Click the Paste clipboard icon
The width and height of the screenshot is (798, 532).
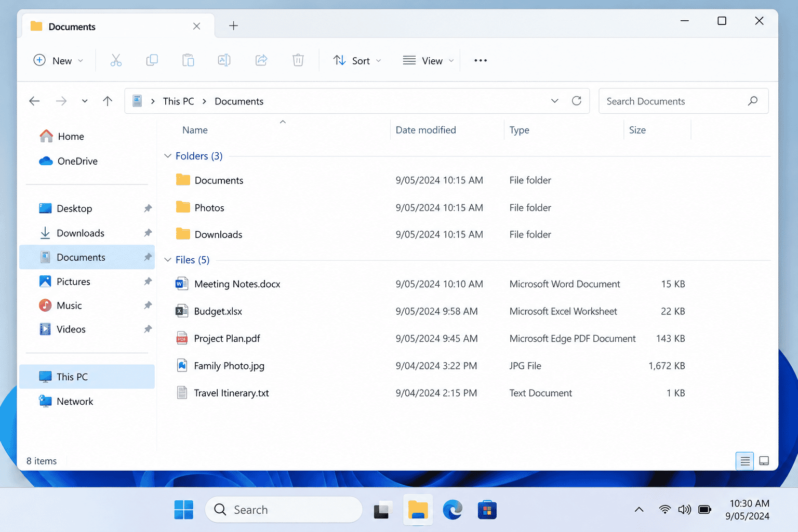[x=188, y=60]
